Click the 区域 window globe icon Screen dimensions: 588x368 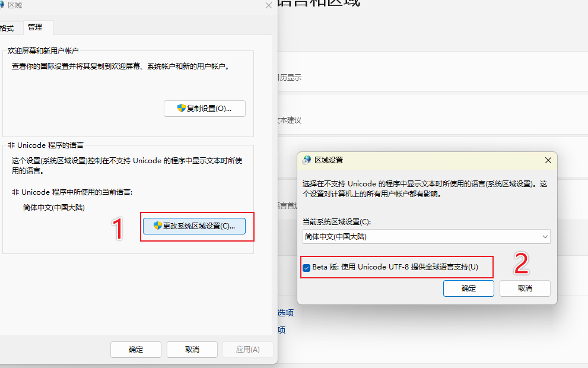[2, 5]
